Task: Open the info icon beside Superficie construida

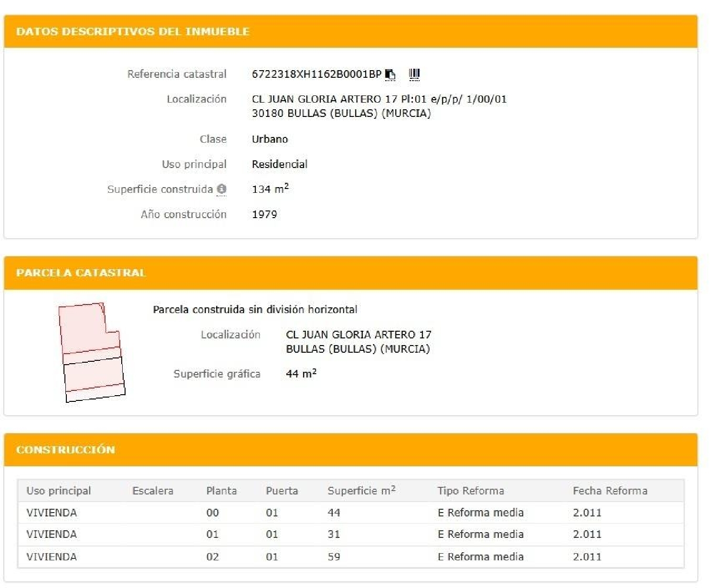Action: [221, 189]
